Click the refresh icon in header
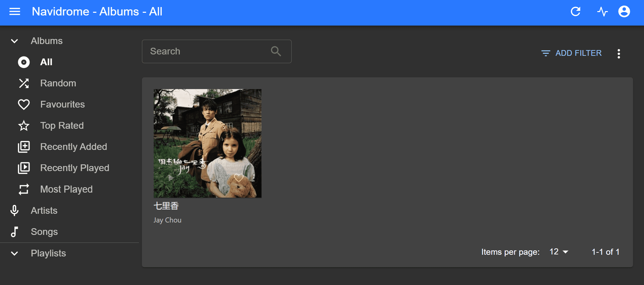This screenshot has width=644, height=285. click(576, 12)
